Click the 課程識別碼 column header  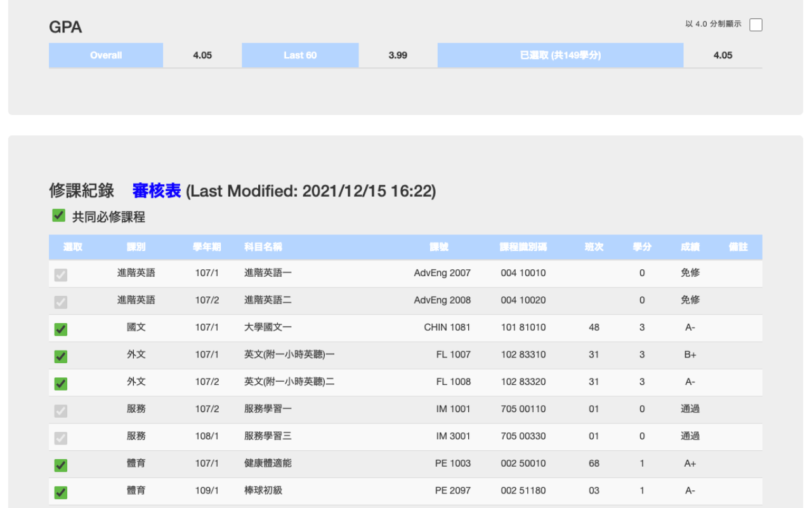point(523,247)
